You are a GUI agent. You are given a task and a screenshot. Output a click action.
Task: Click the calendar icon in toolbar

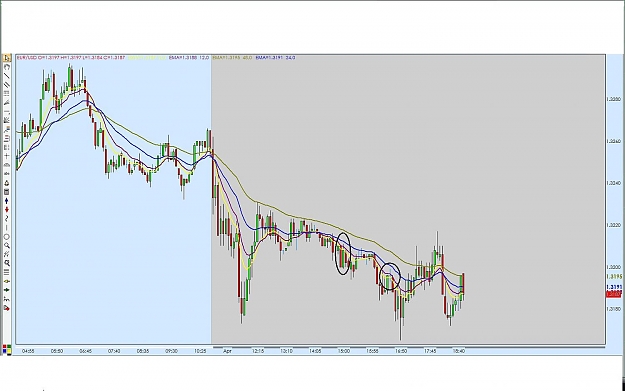(6, 192)
